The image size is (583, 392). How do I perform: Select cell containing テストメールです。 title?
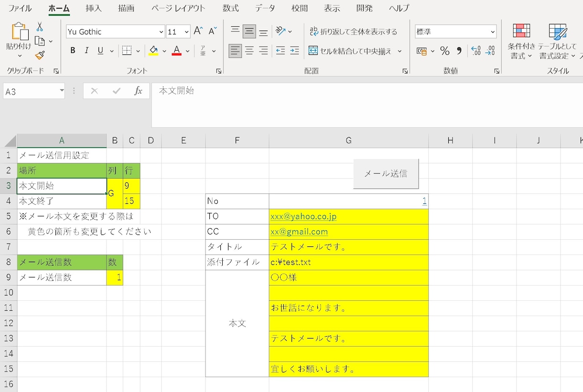pyautogui.click(x=349, y=247)
